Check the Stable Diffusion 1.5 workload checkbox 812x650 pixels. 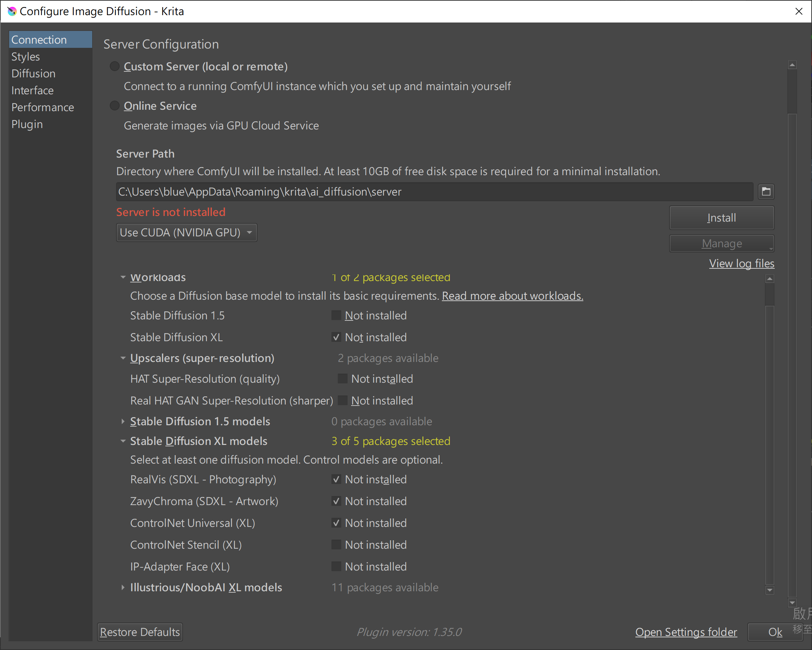pos(336,315)
